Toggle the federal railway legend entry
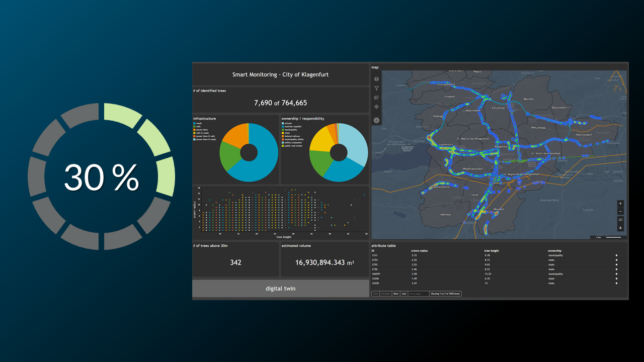This screenshot has width=644, height=362. [x=291, y=136]
